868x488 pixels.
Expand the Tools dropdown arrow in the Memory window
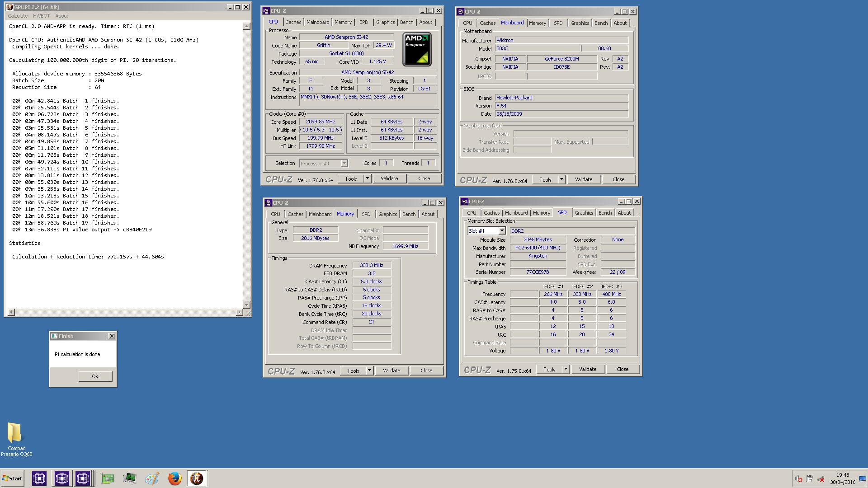369,371
